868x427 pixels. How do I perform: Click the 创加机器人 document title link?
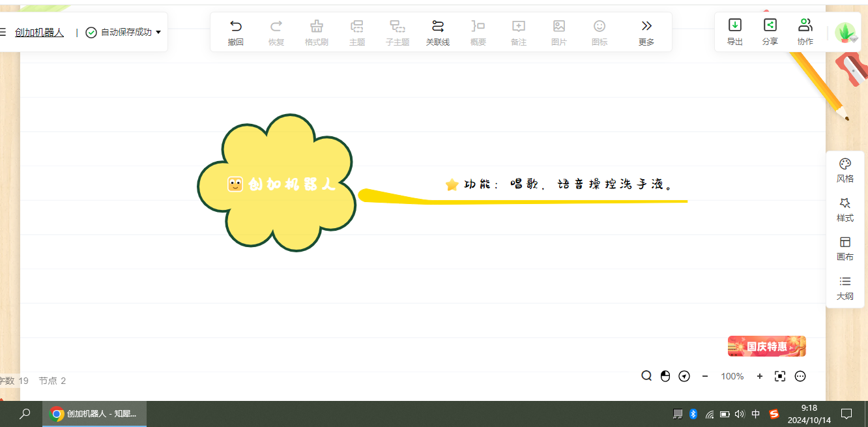tap(40, 32)
